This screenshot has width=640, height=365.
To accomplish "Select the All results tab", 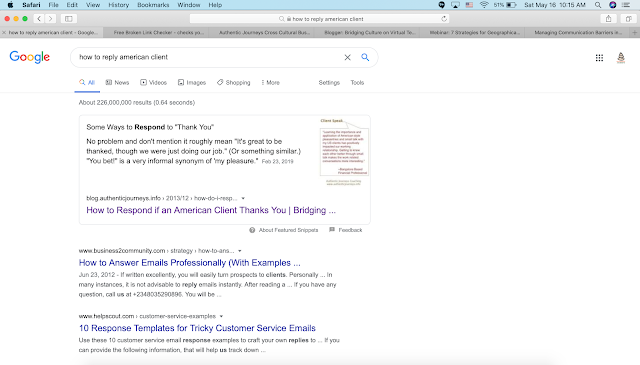I will [87, 82].
